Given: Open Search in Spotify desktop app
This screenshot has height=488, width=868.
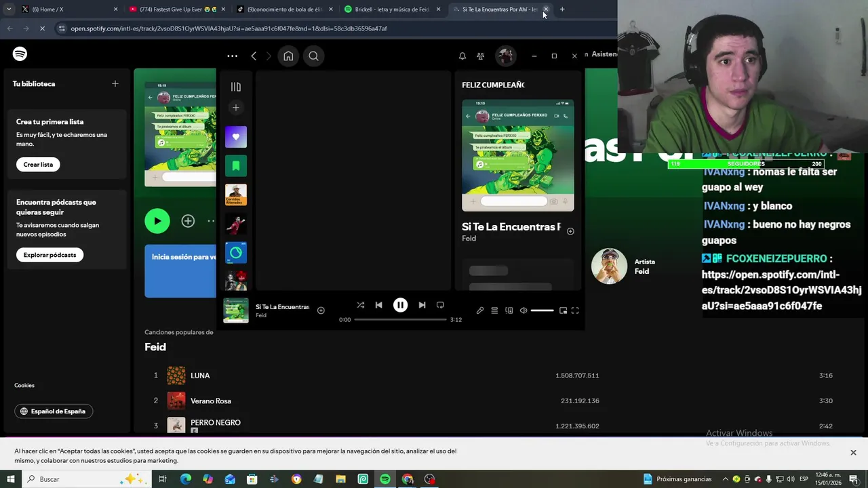Looking at the screenshot, I should pos(313,56).
